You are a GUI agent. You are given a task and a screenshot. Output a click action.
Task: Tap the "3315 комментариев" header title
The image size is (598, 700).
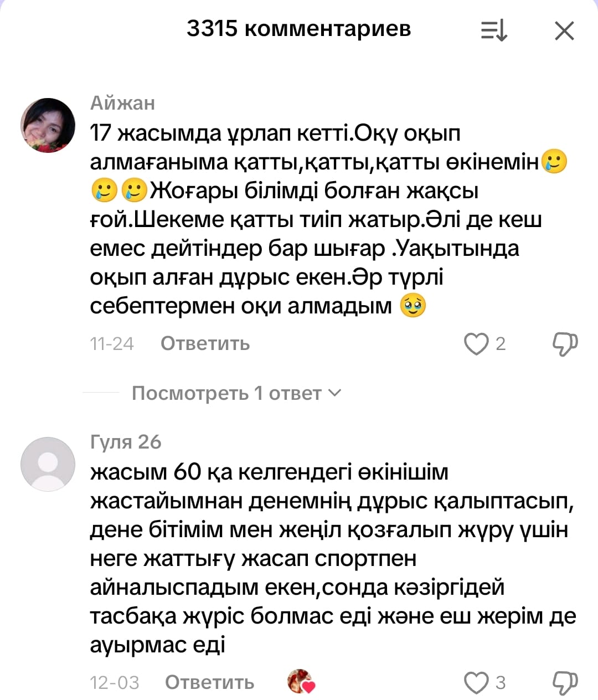(x=298, y=28)
